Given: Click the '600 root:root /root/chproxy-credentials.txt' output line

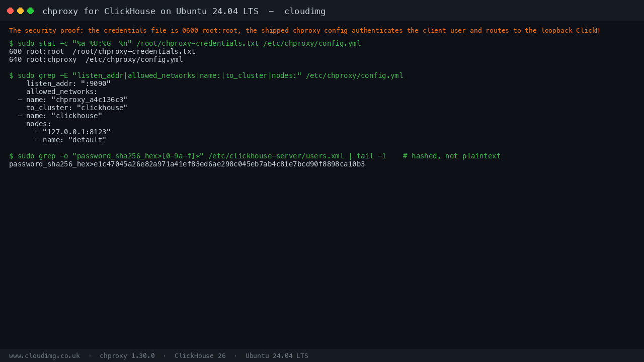Looking at the screenshot, I should (102, 51).
